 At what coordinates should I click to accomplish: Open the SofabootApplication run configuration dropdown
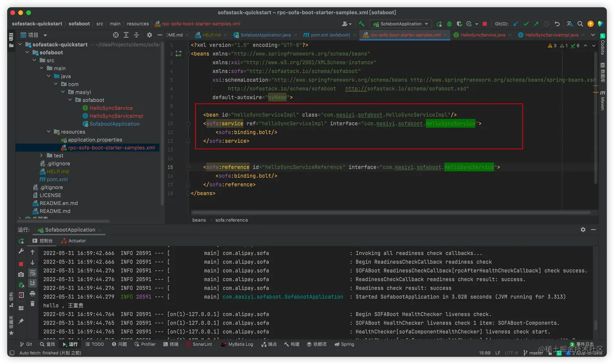(401, 24)
